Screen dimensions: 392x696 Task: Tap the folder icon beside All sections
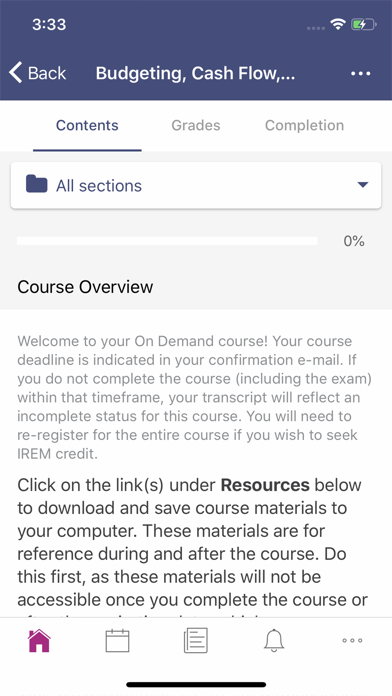(36, 184)
